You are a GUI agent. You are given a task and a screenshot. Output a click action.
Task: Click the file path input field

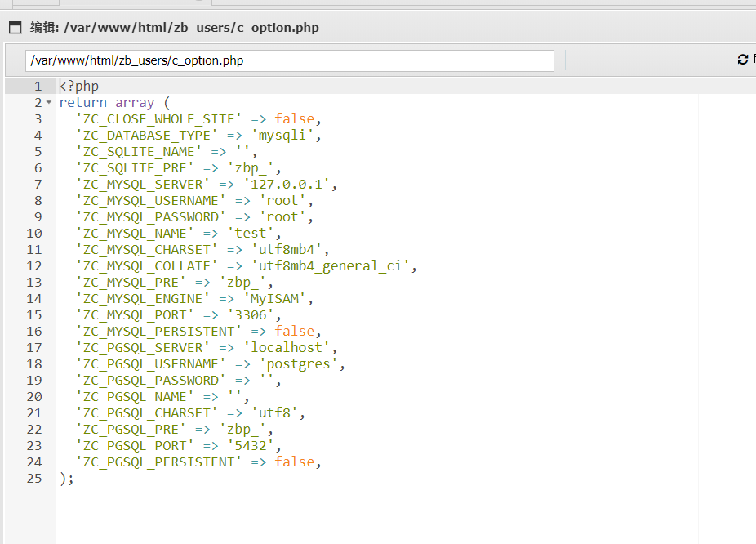(x=290, y=60)
